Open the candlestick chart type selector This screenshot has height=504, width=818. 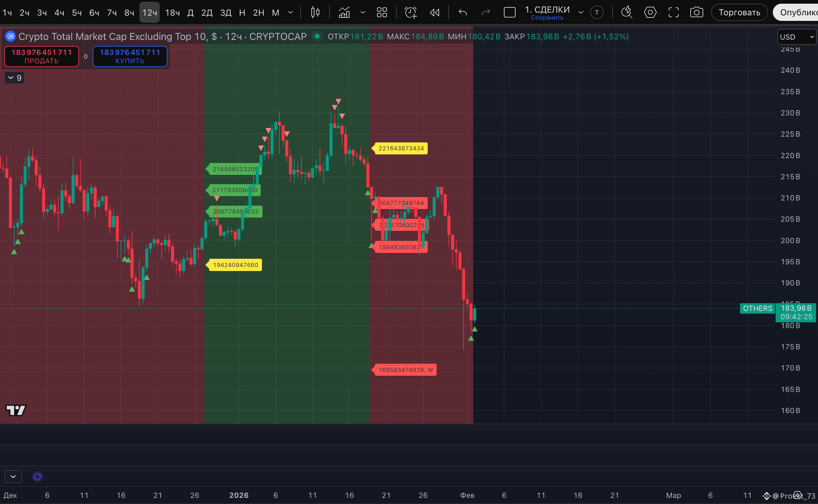(315, 13)
